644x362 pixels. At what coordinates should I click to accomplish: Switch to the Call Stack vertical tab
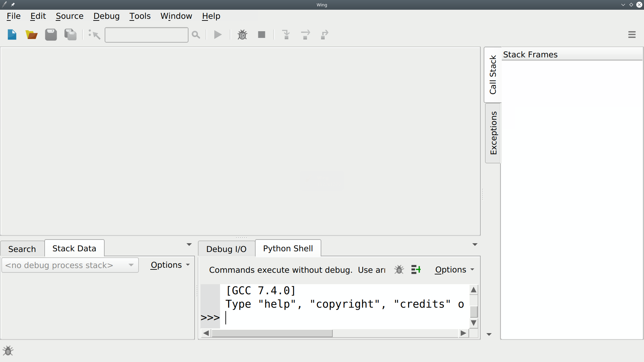[493, 74]
